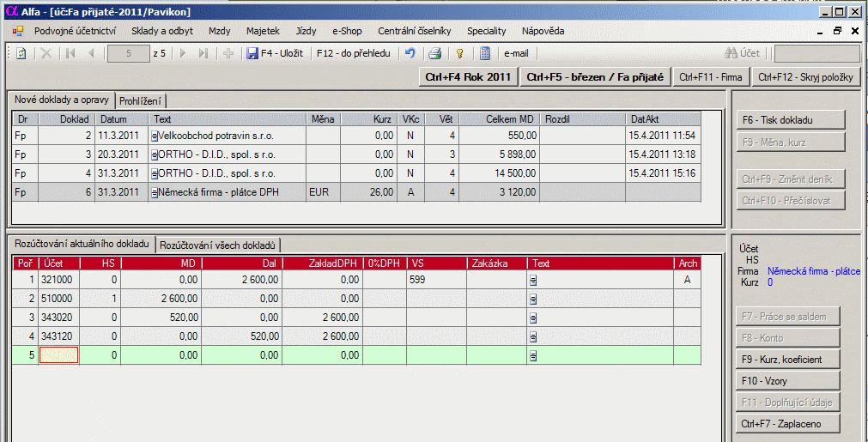Click date 11.3.2011 cell
The width and height of the screenshot is (868, 442).
pyautogui.click(x=121, y=136)
